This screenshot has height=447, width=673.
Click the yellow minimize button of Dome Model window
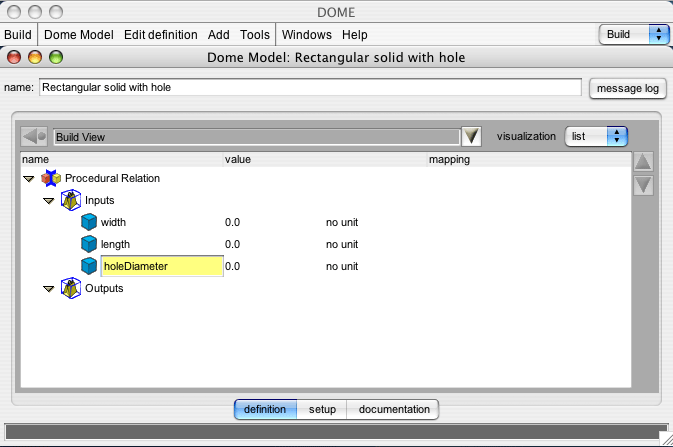coord(35,57)
